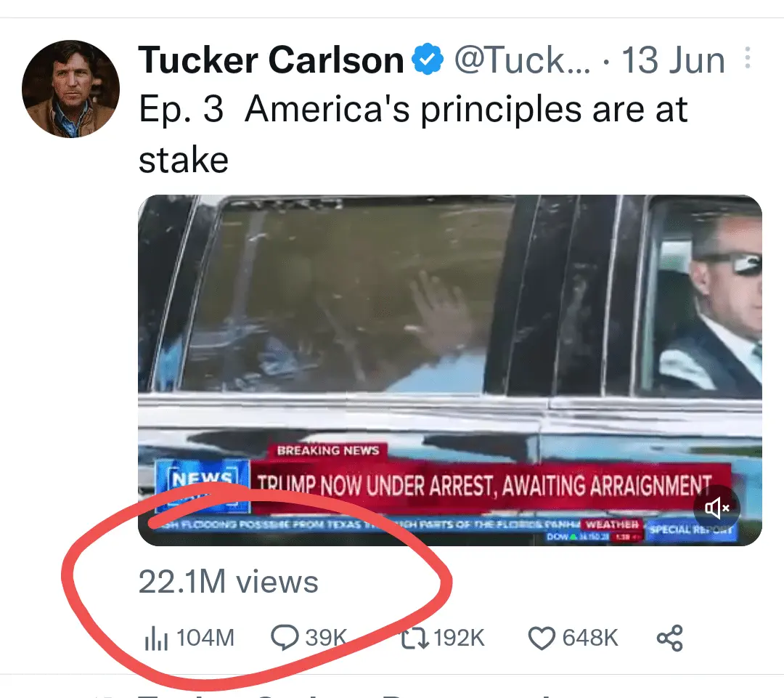Click the 104M impressions count
Image resolution: width=784 pixels, height=698 pixels.
pyautogui.click(x=205, y=638)
